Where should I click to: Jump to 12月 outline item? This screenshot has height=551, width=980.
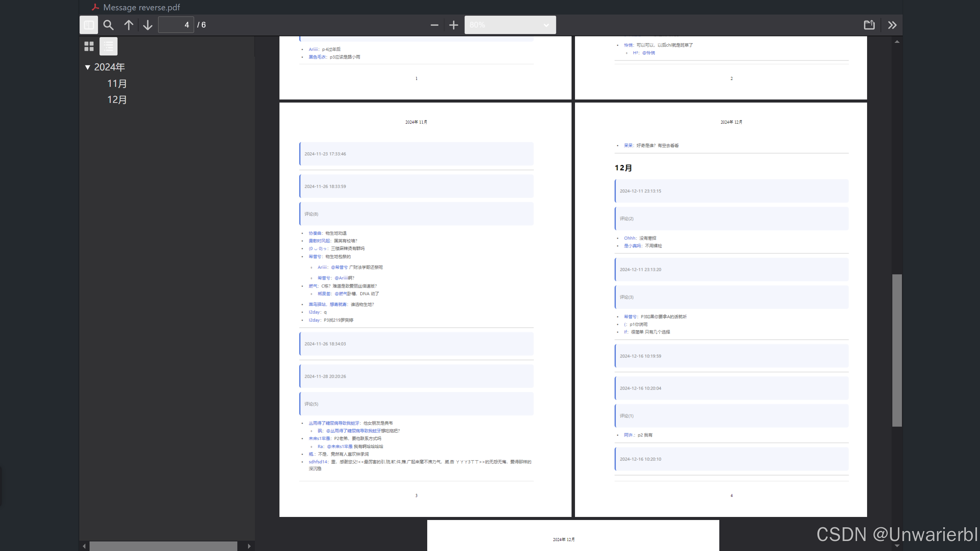(117, 99)
